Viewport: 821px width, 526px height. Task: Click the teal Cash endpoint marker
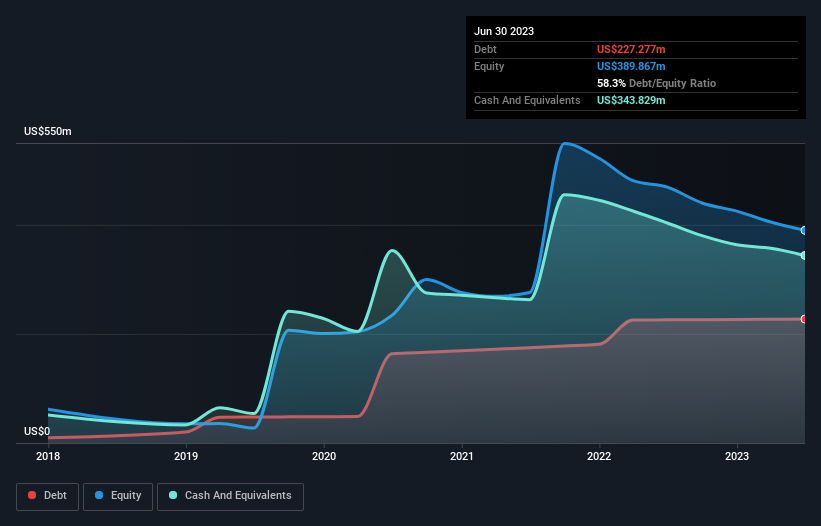tap(804, 255)
